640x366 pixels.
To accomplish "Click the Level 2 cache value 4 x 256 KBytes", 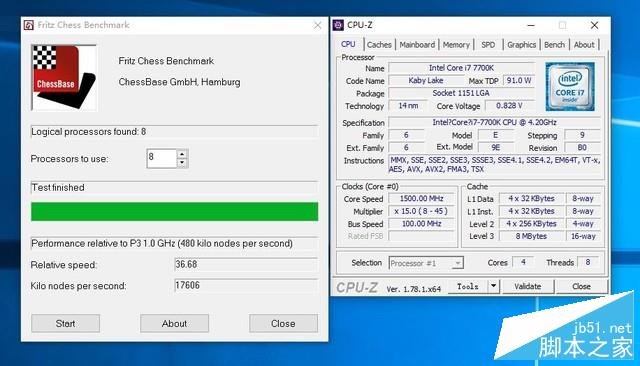I will click(531, 224).
